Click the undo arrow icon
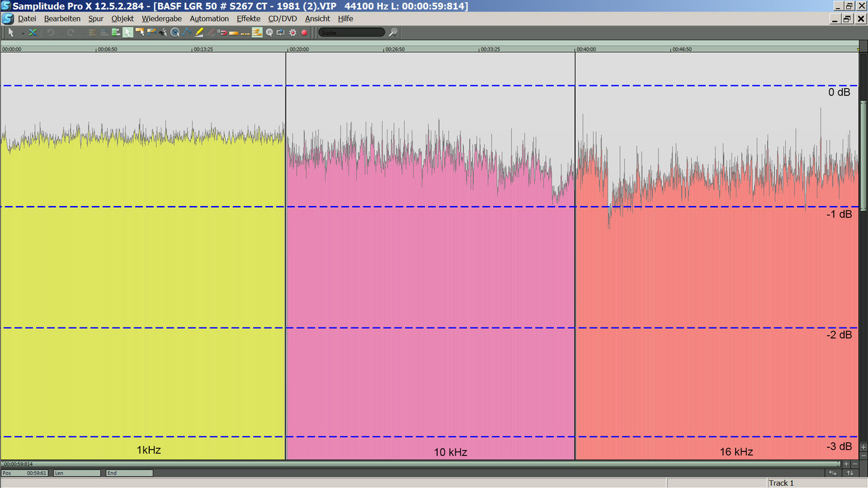Image resolution: width=868 pixels, height=488 pixels. tap(50, 32)
